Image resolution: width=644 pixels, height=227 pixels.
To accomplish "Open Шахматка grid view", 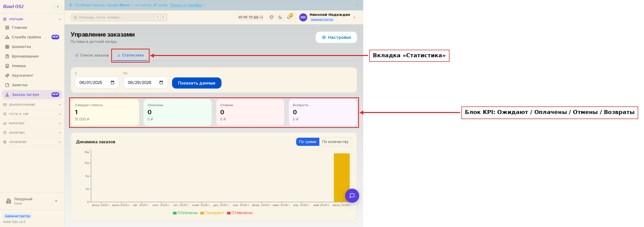I will (32, 47).
